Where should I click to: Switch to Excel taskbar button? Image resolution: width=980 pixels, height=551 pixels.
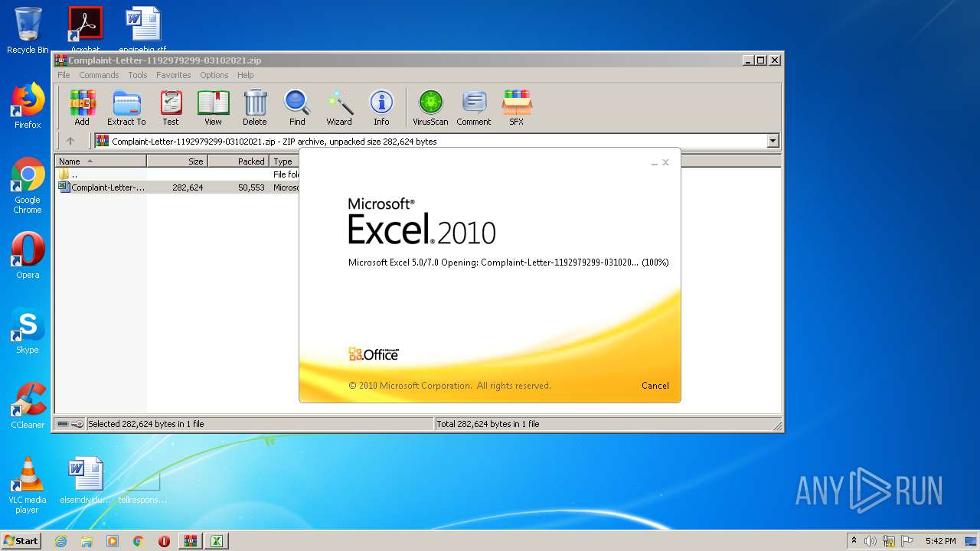217,541
